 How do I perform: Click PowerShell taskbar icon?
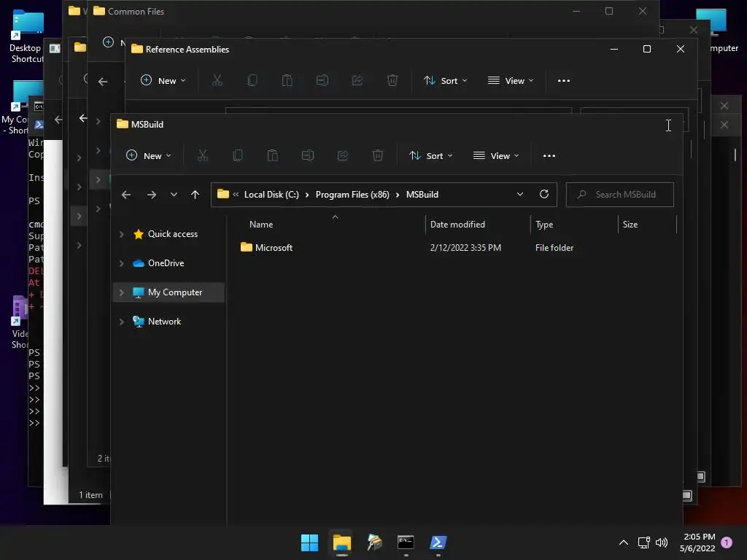[438, 542]
